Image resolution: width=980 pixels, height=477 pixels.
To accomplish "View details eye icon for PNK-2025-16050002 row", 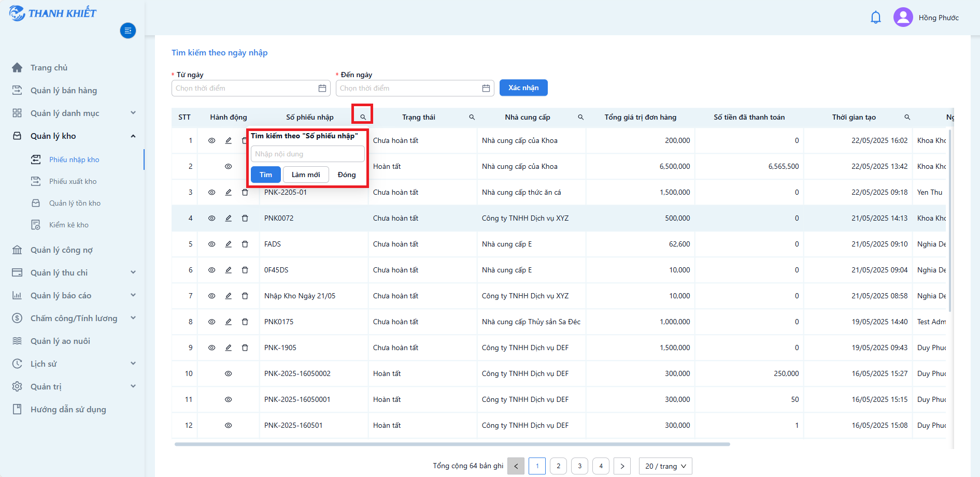I will (x=229, y=373).
